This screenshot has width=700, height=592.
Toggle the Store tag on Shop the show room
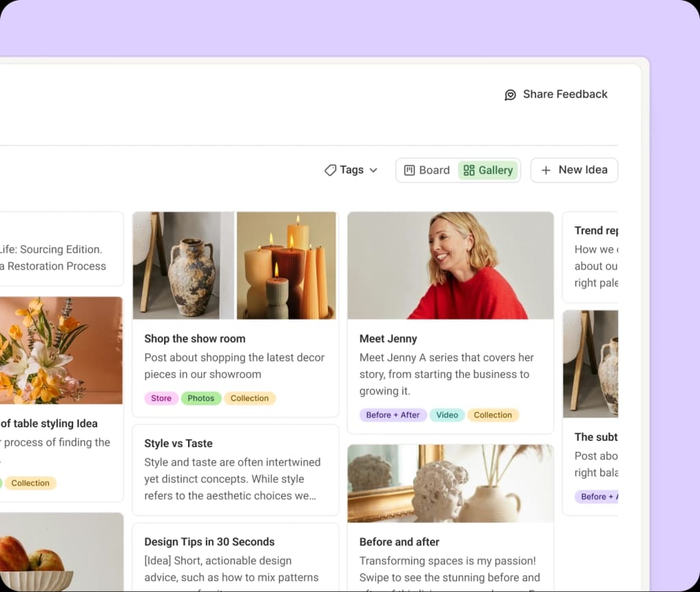(x=161, y=397)
